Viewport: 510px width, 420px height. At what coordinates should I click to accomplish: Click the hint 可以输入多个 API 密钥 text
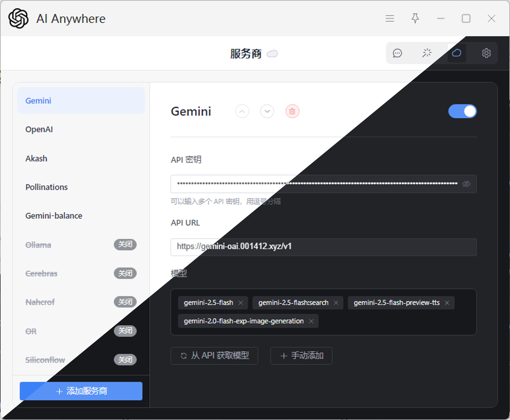[x=226, y=201]
